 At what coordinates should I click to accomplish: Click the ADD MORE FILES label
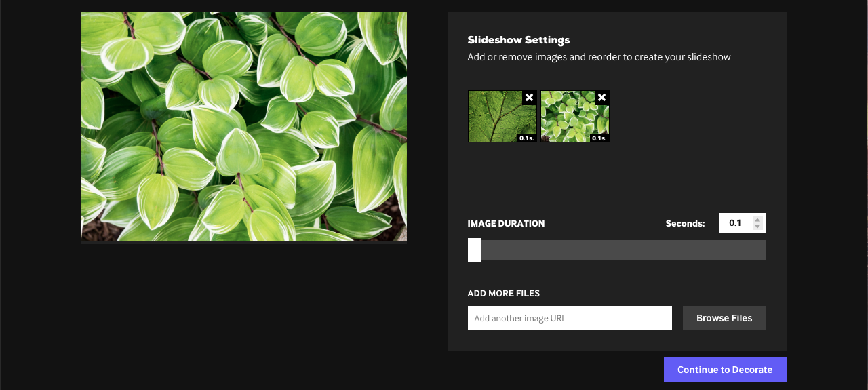point(504,294)
